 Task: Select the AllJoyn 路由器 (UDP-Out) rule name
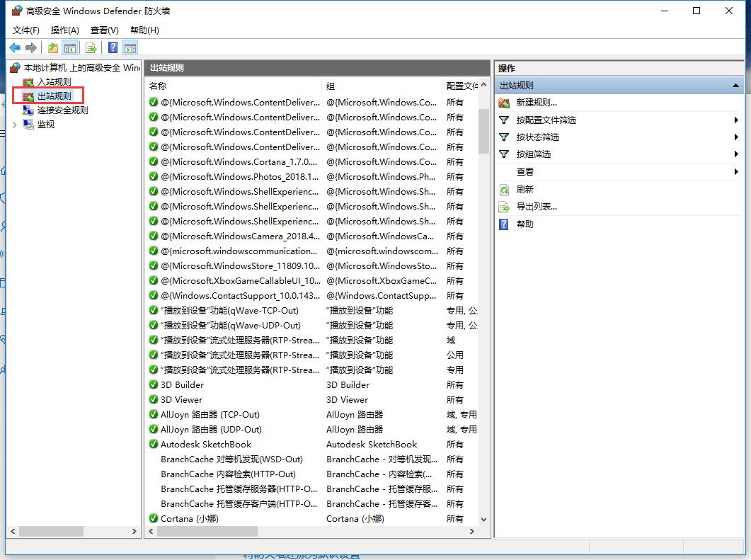(x=211, y=429)
